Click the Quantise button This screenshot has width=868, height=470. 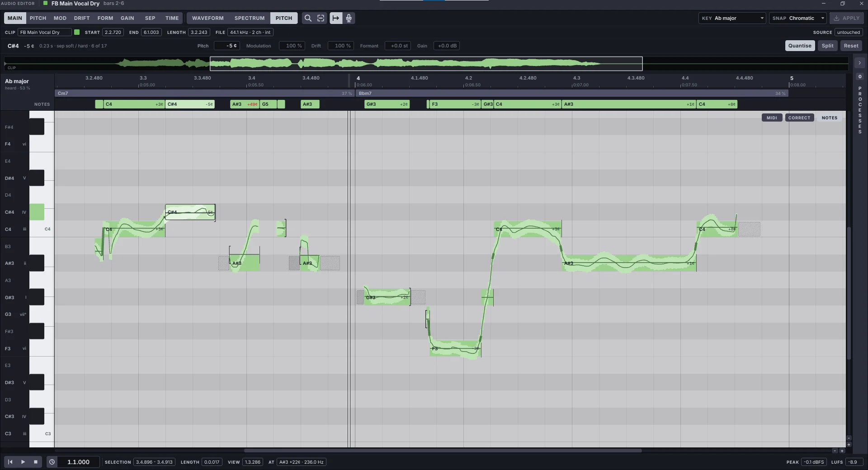[800, 46]
